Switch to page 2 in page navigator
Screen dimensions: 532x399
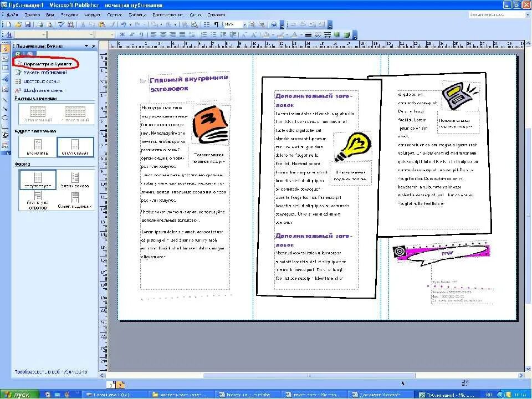click(x=120, y=385)
